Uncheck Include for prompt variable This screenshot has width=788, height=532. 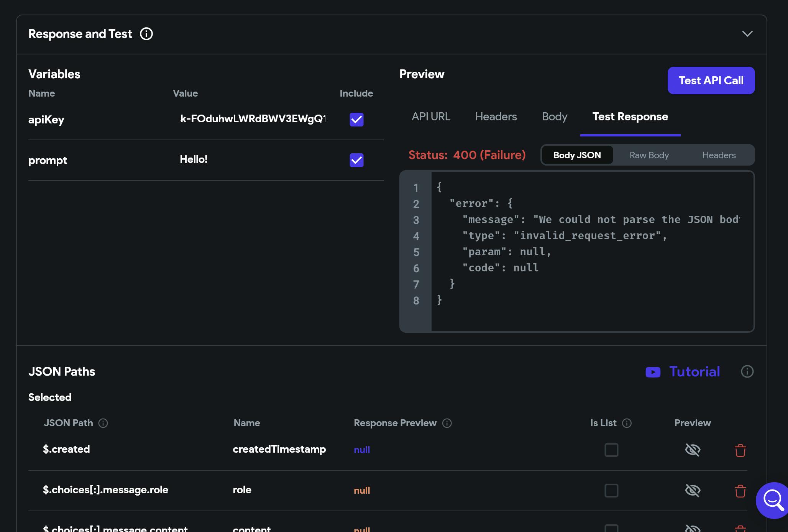pos(356,160)
